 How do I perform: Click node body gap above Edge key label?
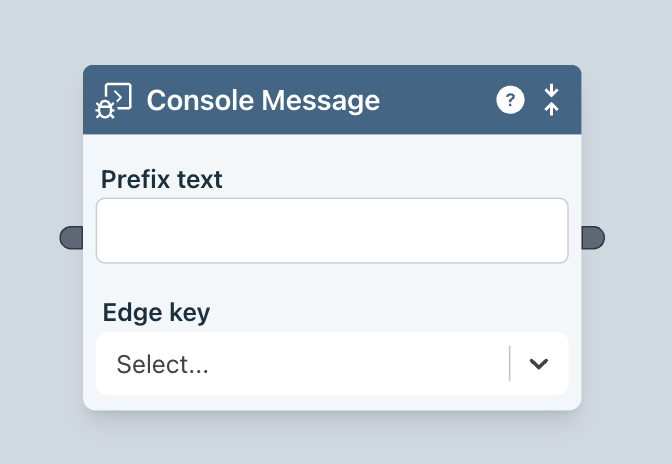pos(331,282)
